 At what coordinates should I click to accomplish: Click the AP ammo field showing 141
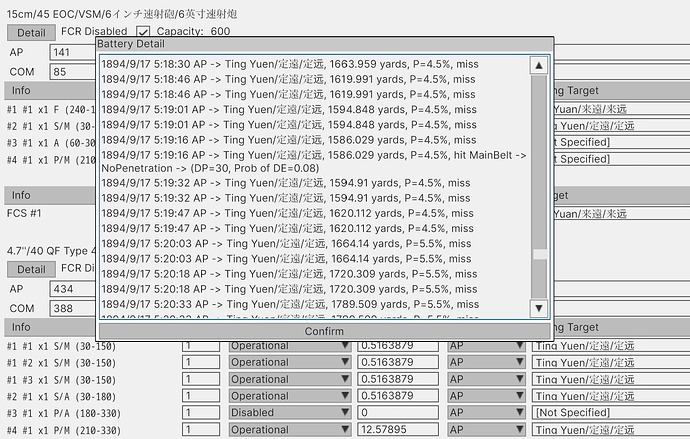tap(72, 52)
